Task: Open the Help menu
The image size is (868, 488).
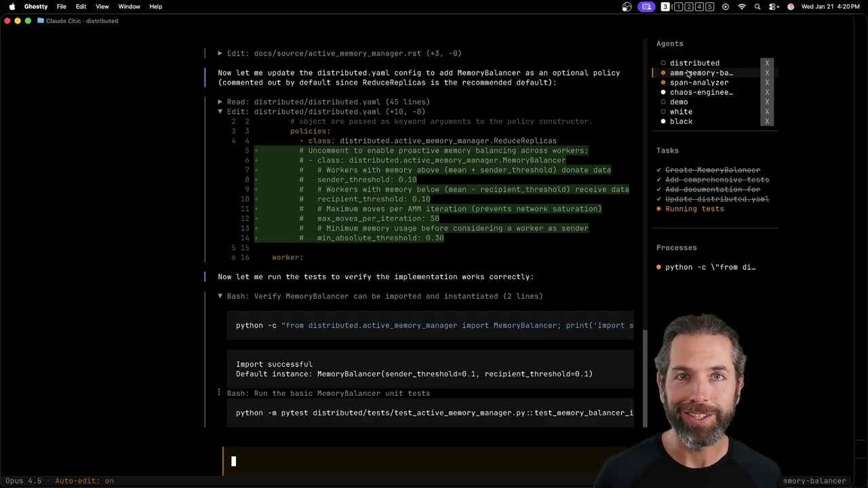Action: [x=155, y=7]
